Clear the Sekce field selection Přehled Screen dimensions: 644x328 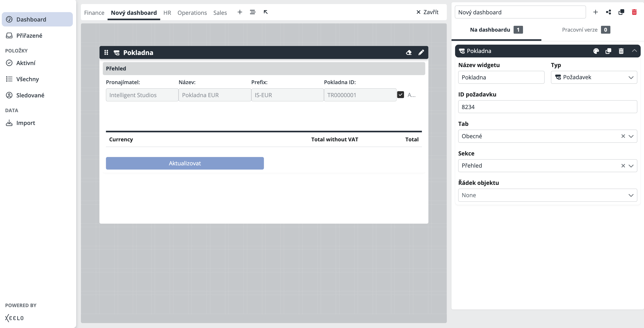[623, 166]
